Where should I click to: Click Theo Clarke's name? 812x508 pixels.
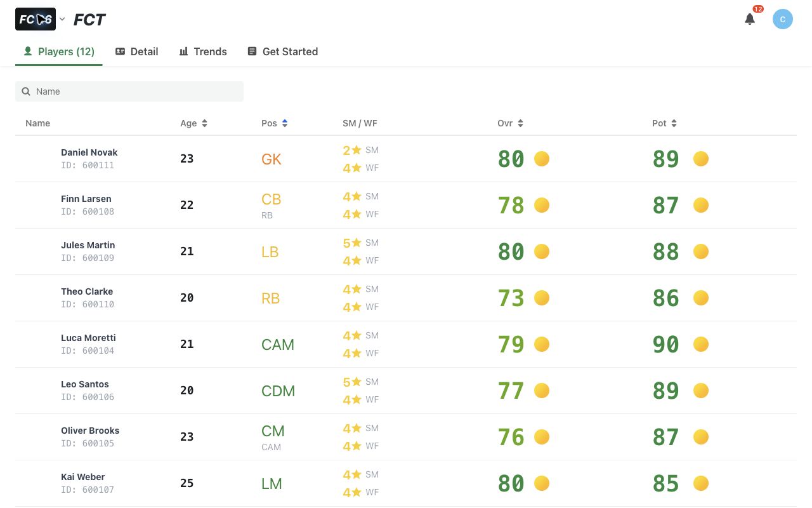point(87,291)
